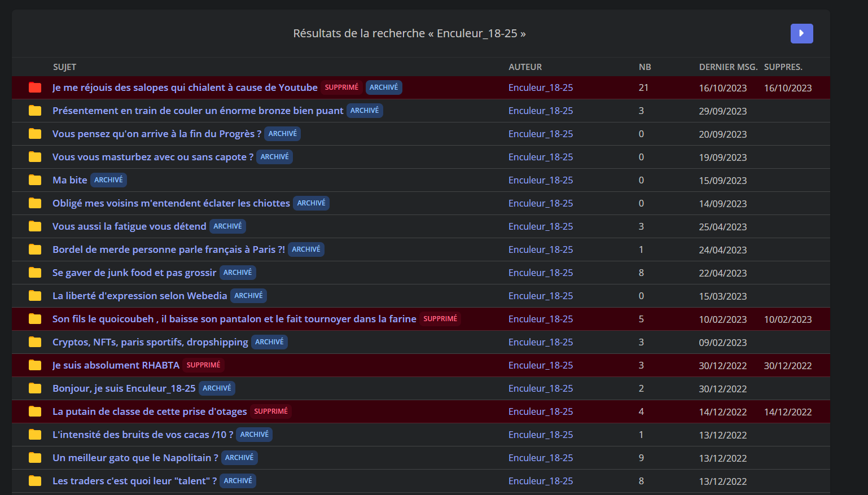Click folder icon beside Cryptos, NFTs topic

(35, 342)
